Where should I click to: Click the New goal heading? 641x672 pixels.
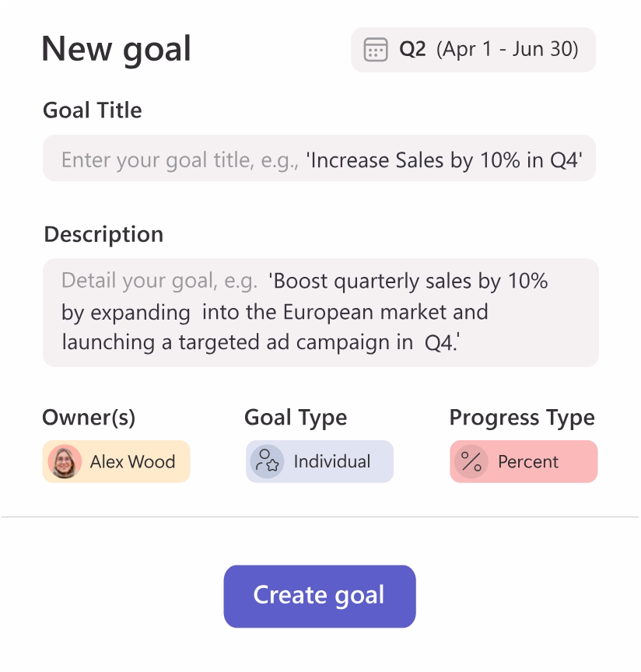click(x=117, y=50)
